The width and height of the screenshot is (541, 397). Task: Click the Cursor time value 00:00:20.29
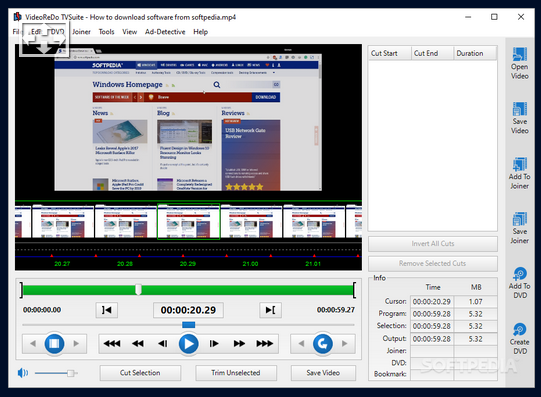pos(432,302)
